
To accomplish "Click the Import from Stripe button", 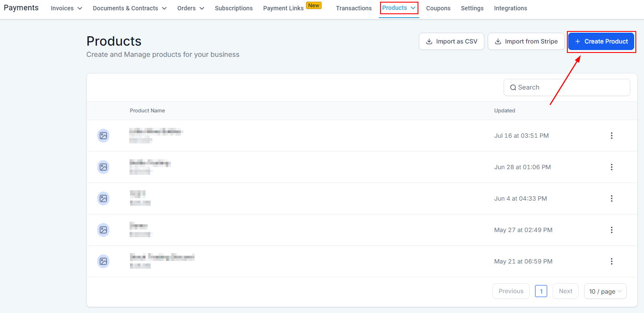I will pyautogui.click(x=526, y=41).
